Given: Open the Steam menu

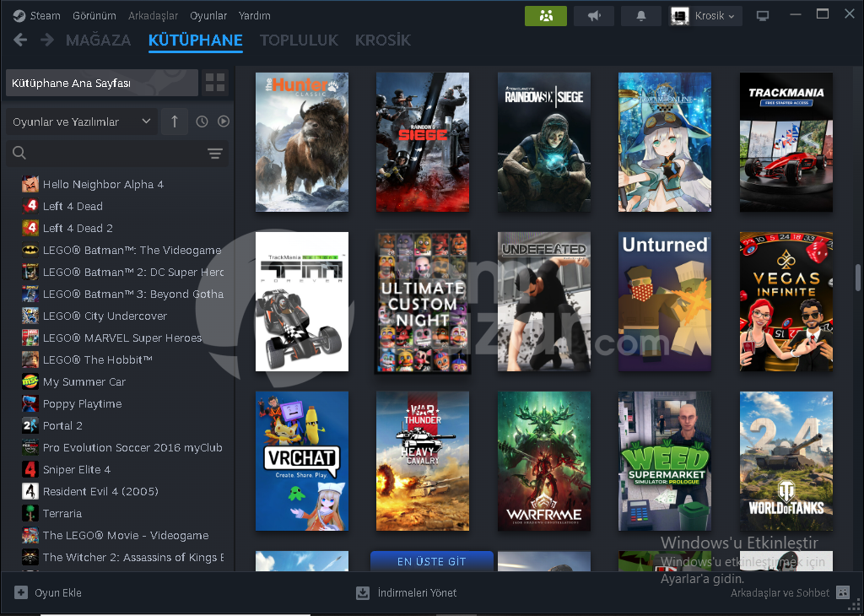Looking at the screenshot, I should click(x=46, y=15).
